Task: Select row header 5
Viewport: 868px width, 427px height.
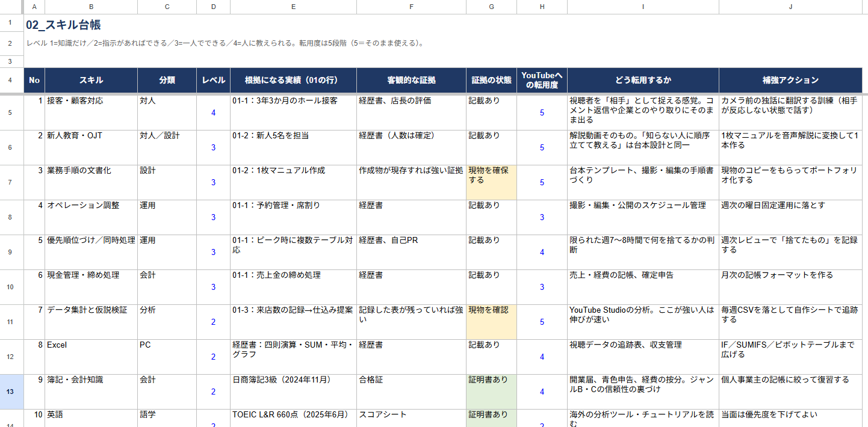Action: point(10,112)
